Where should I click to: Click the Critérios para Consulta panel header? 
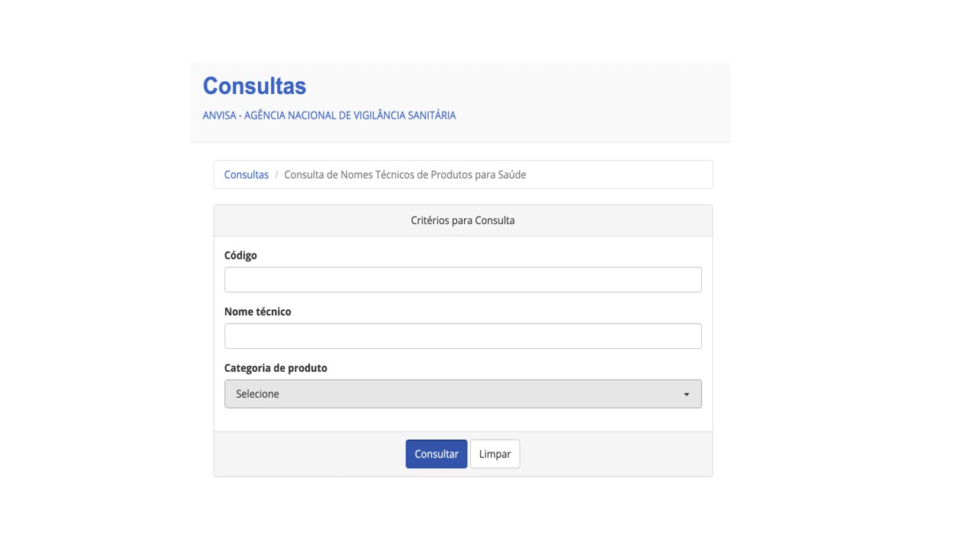(462, 220)
